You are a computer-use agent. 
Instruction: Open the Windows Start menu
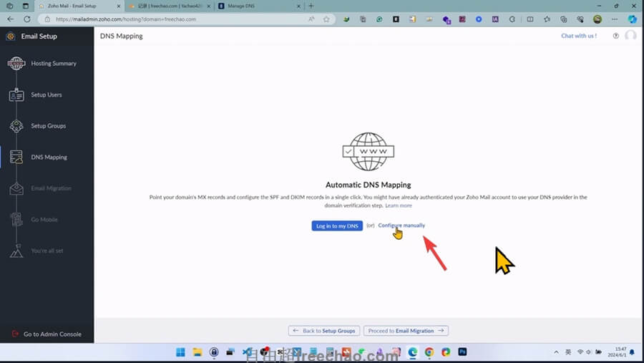tap(180, 352)
